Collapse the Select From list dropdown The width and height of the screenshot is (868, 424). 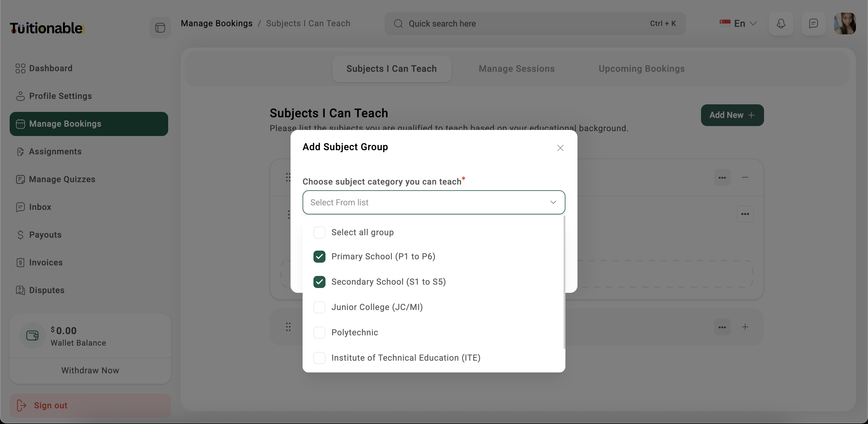tap(553, 202)
